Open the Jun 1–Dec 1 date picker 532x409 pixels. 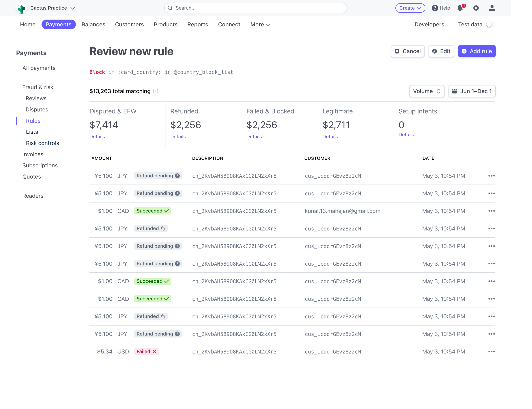click(x=472, y=91)
